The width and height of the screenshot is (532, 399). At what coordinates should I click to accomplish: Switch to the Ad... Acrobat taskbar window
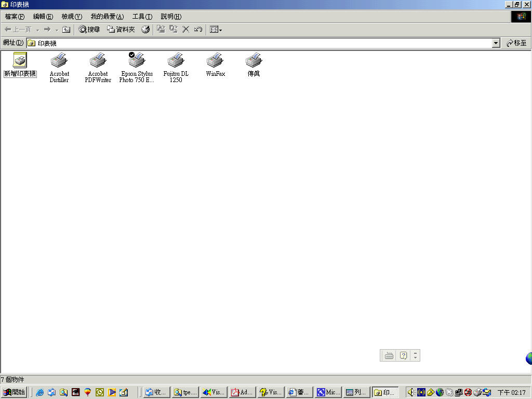[x=242, y=393]
